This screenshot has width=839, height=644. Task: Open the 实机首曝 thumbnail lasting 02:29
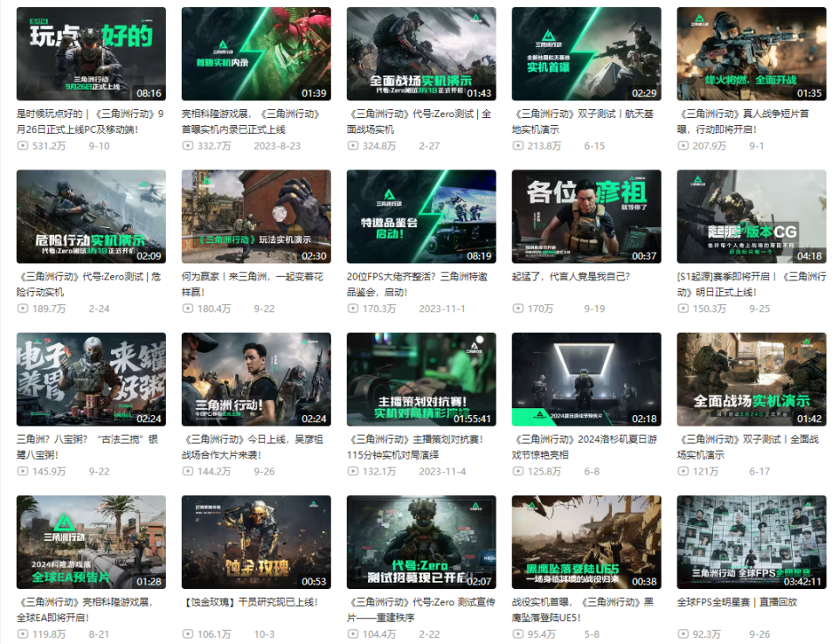586,53
